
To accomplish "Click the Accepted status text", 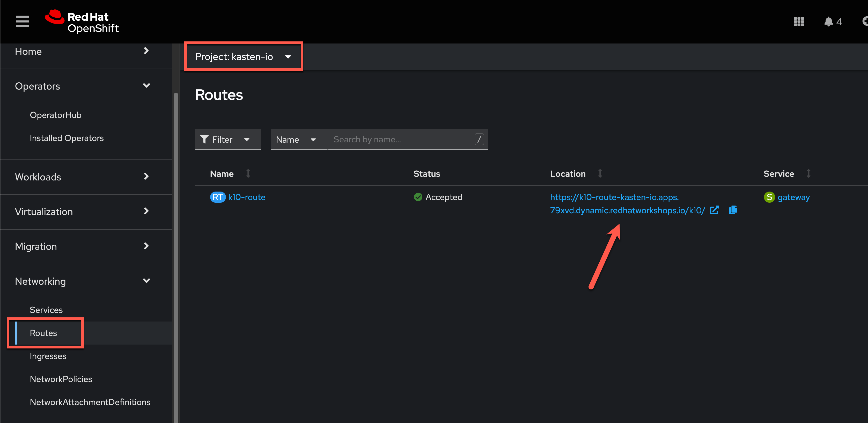I will click(x=444, y=197).
